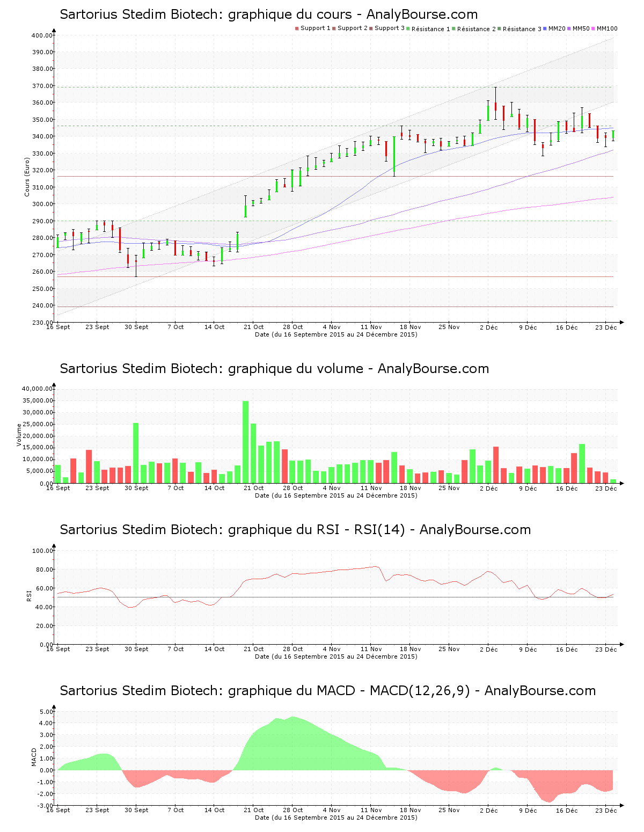
Task: Click the 'Cours (Euro)' axis label
Action: click(27, 177)
